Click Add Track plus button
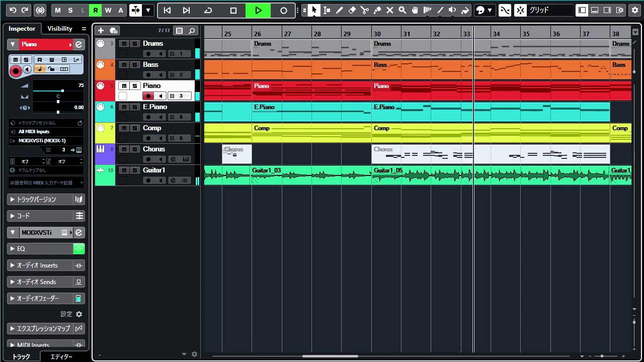Viewport: 644px width, 362px height. click(x=101, y=31)
